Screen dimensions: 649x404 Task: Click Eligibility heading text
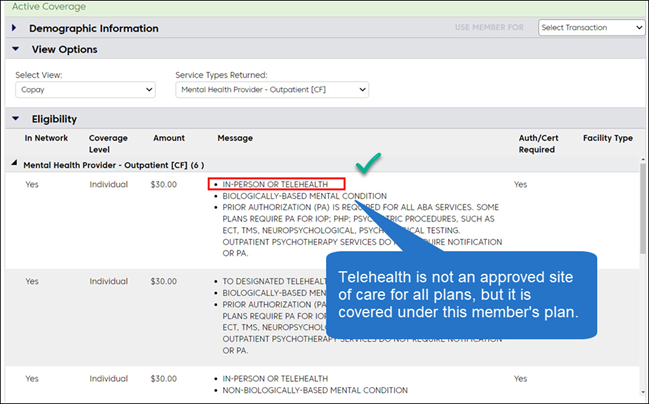54,119
